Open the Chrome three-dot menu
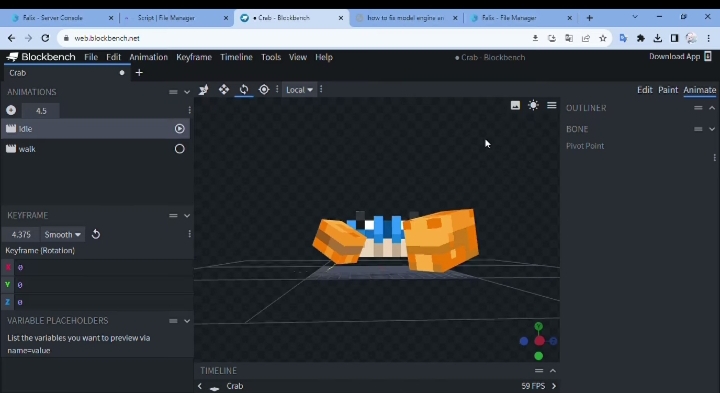The height and width of the screenshot is (393, 720). tap(709, 38)
